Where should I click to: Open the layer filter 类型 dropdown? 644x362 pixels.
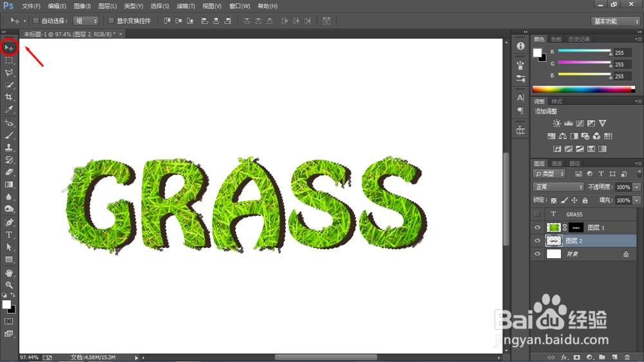pos(549,174)
